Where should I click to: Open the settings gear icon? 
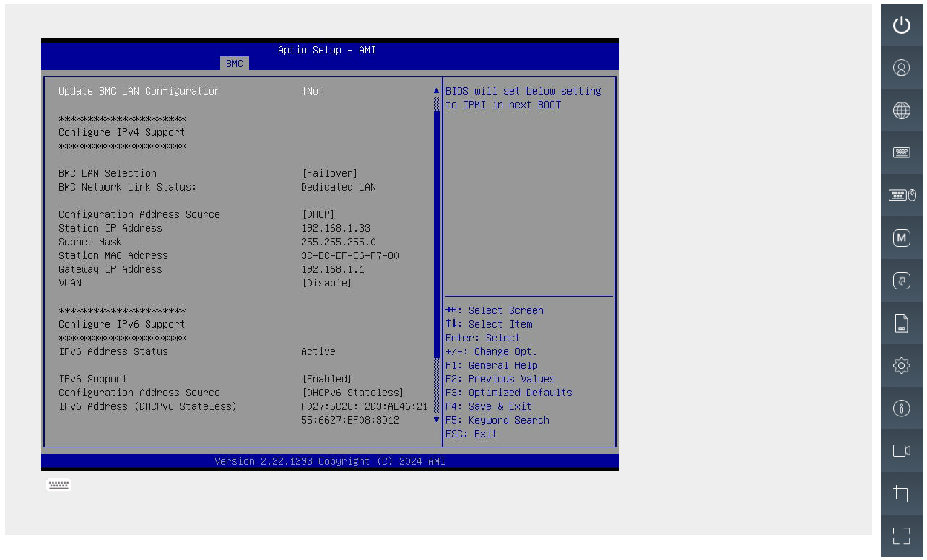pyautogui.click(x=901, y=366)
